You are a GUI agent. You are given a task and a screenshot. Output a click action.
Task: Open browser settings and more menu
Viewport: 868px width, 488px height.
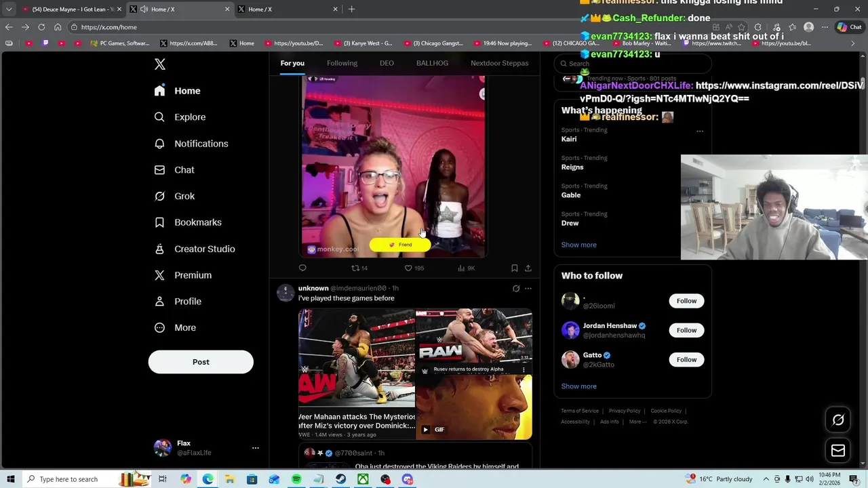coord(825,27)
